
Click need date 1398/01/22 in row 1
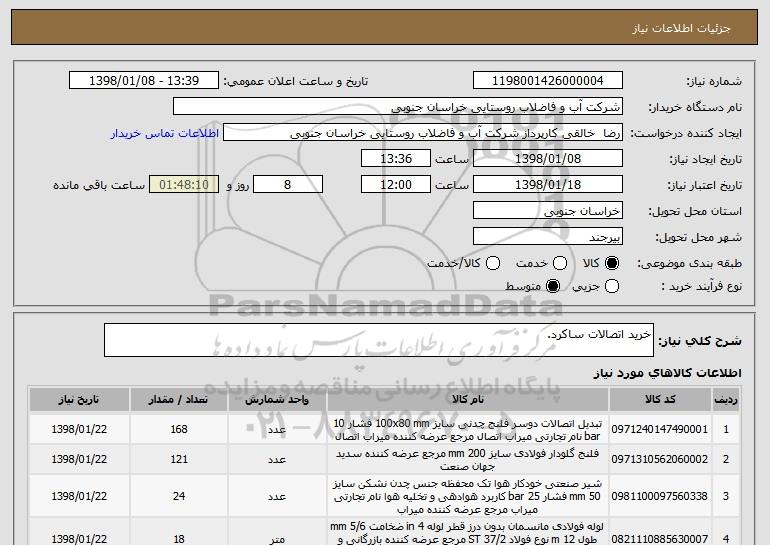79,430
